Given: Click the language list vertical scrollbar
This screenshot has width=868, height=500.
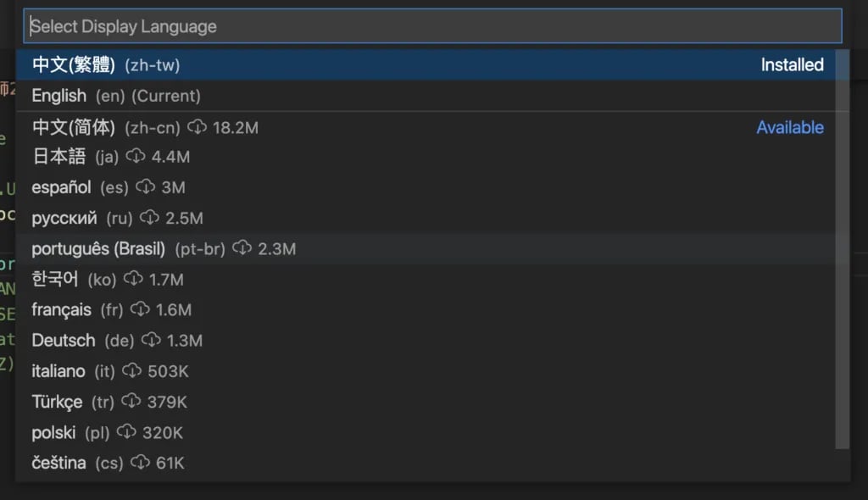Looking at the screenshot, I should point(842,249).
